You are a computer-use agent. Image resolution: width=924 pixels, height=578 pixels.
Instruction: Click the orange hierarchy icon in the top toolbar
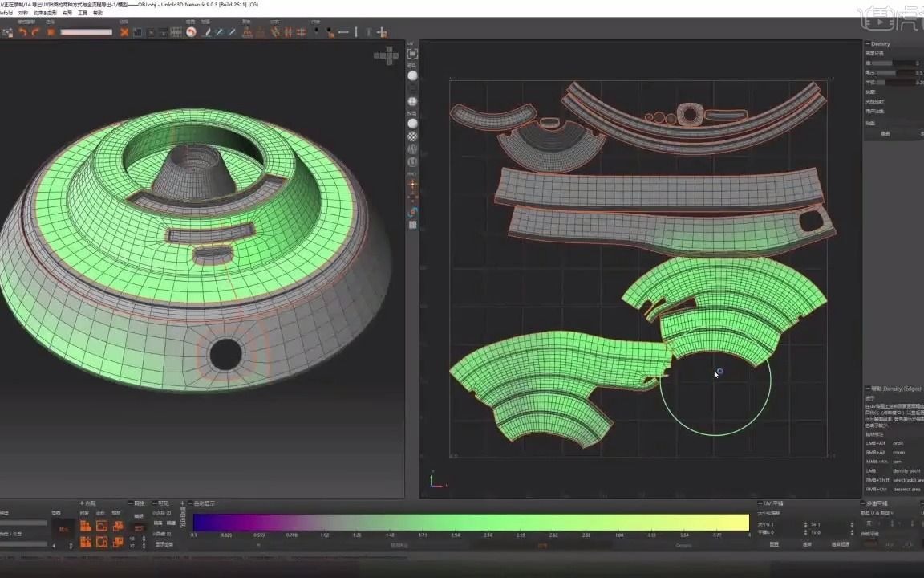coord(248,32)
